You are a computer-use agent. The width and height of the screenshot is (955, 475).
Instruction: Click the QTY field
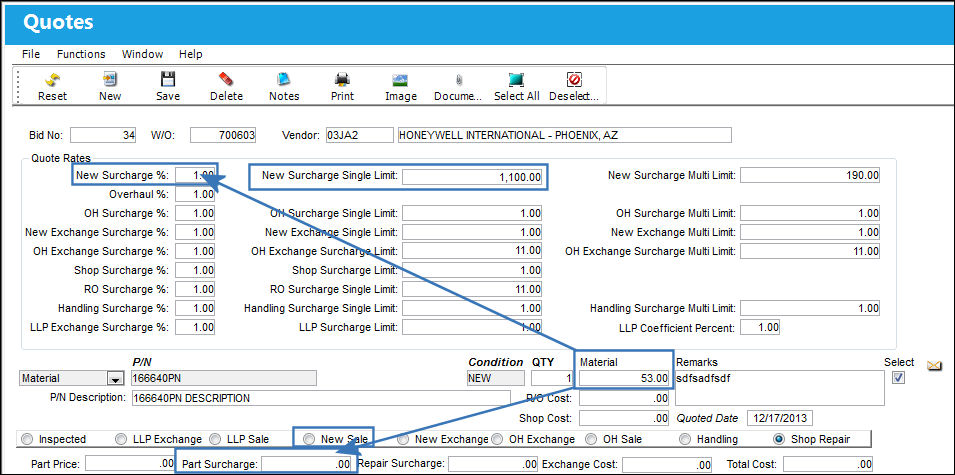[552, 378]
